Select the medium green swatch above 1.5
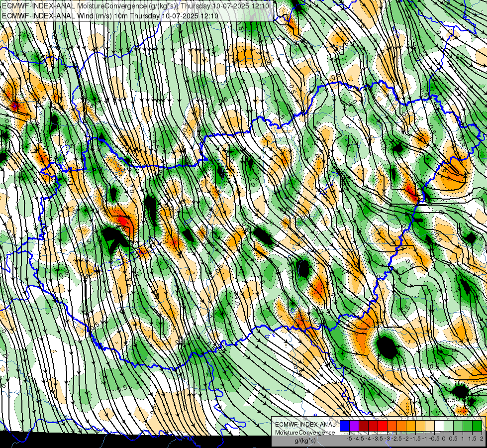487x448 pixels. 468,426
